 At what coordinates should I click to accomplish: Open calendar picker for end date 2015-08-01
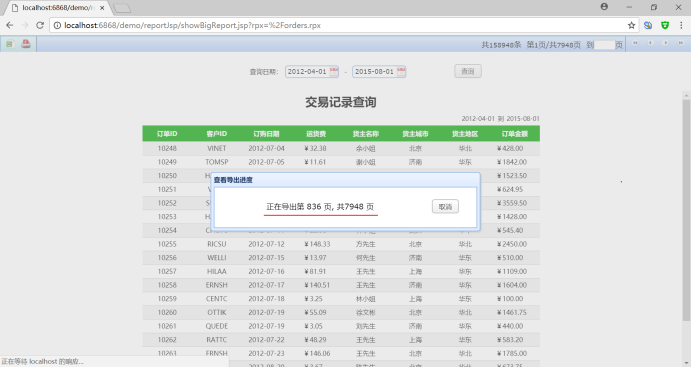(401, 71)
